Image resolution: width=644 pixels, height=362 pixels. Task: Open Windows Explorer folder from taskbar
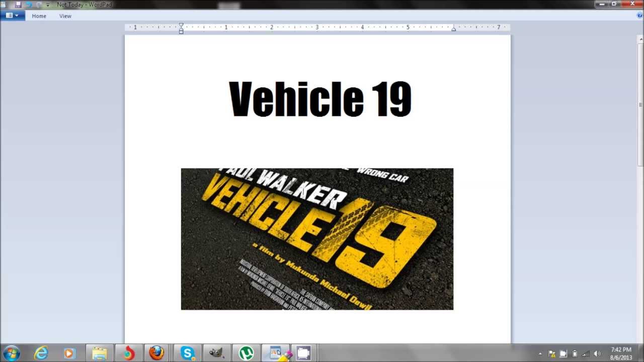(99, 353)
